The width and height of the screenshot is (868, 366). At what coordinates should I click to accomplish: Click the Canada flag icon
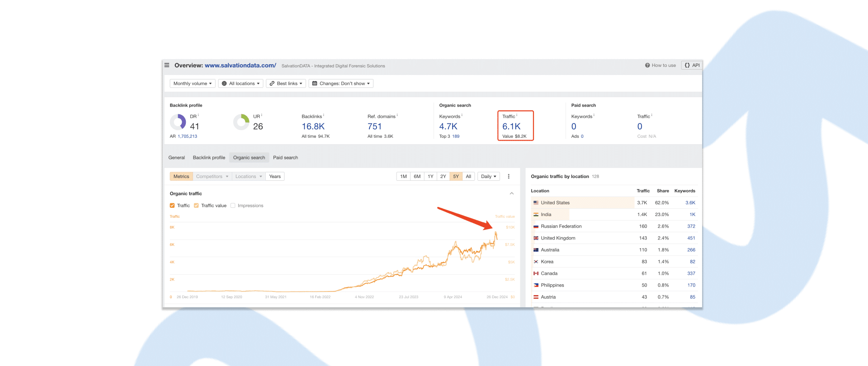(536, 273)
